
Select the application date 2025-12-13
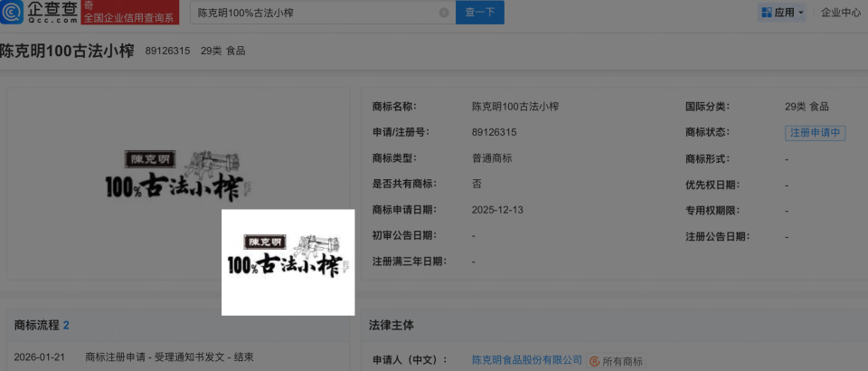tap(497, 210)
